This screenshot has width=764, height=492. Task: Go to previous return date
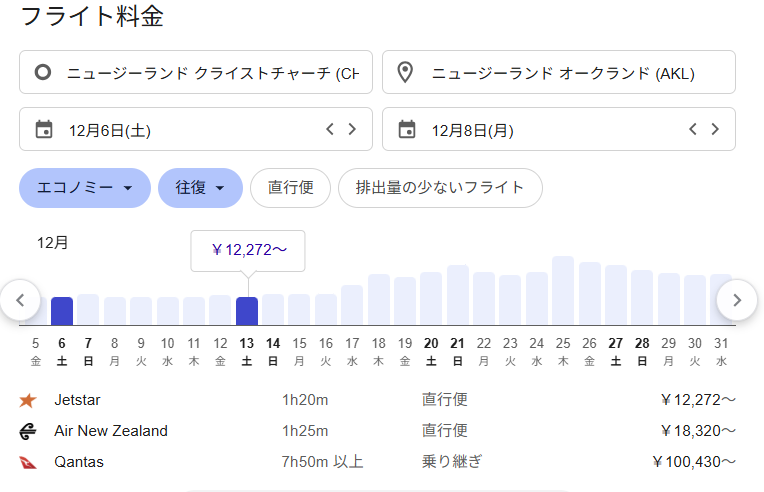tap(693, 129)
